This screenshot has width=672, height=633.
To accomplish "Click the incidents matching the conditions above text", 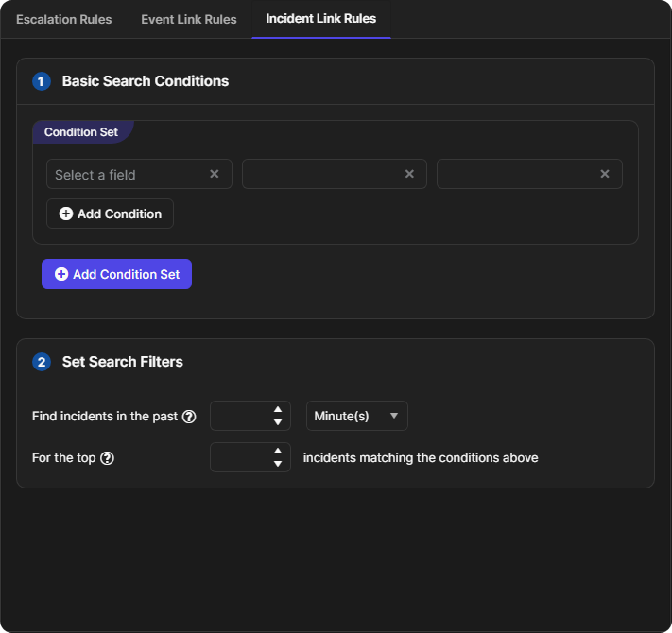I will click(x=421, y=458).
